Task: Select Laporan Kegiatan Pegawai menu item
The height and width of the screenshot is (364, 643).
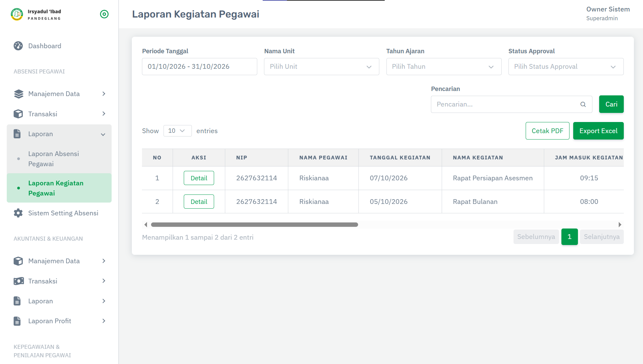Action: (x=59, y=188)
